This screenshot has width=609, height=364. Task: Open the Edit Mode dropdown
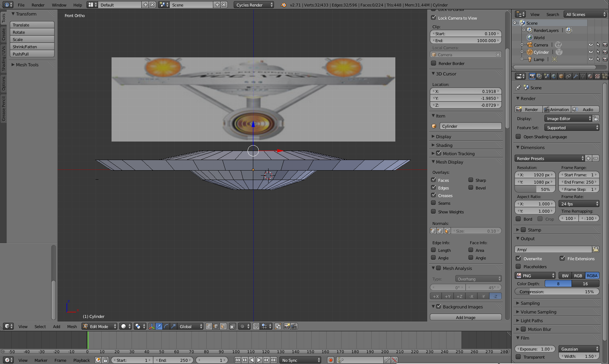pyautogui.click(x=100, y=326)
